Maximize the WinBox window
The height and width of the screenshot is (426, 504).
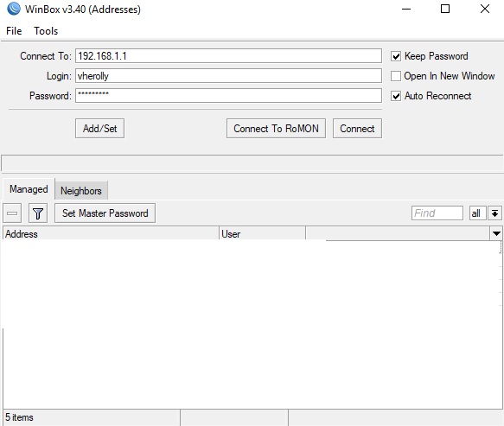click(445, 9)
